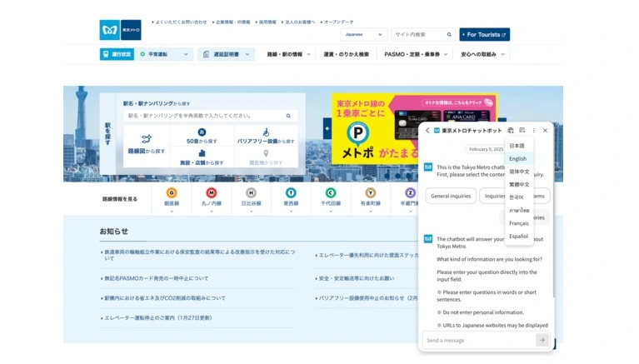Click the 遅延証明書 document icon
Viewport: 639px width, 364px height.
tap(207, 54)
